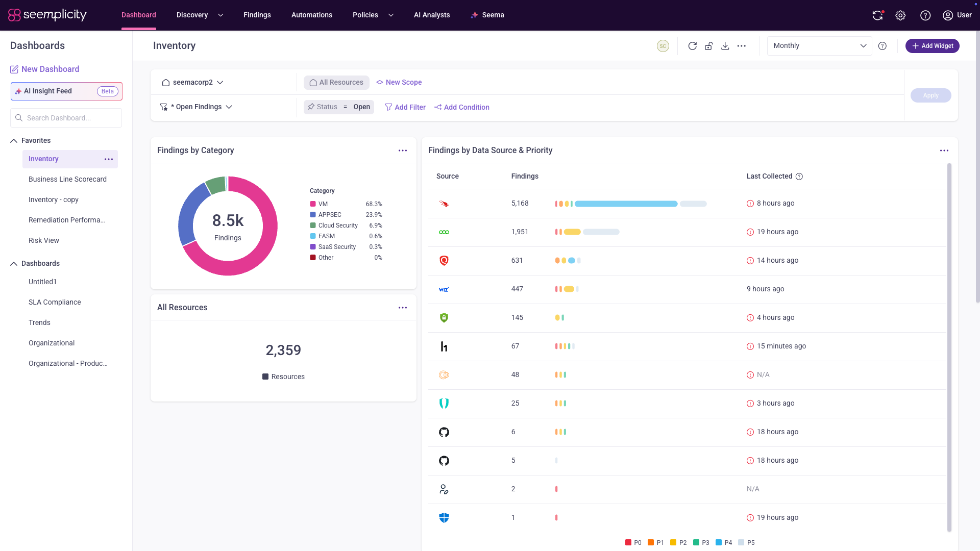Open Findings by Category widget options menu
This screenshot has width=980, height=551.
pyautogui.click(x=403, y=151)
